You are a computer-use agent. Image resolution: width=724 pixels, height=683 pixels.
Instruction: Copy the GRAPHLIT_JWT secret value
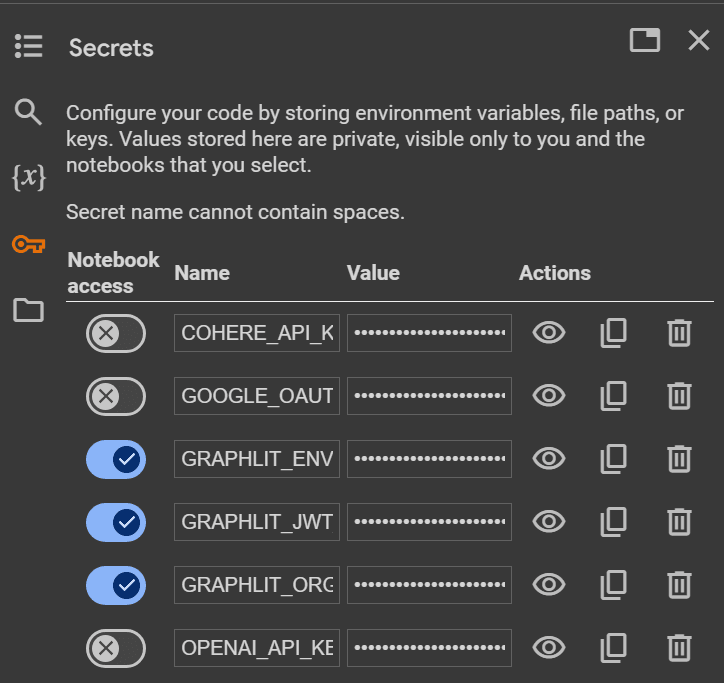[613, 521]
